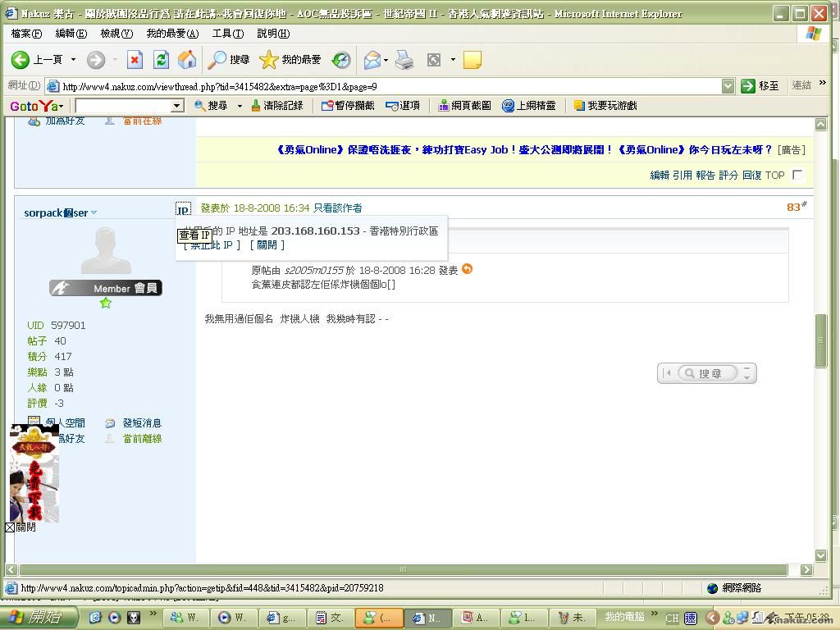
Task: Click the vertical scrollbar up arrow
Action: point(820,125)
